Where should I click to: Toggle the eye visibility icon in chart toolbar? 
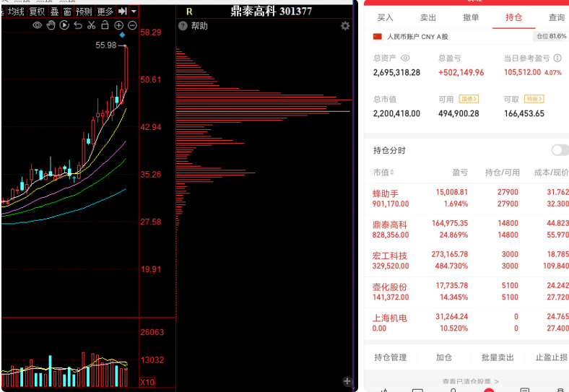[x=37, y=25]
